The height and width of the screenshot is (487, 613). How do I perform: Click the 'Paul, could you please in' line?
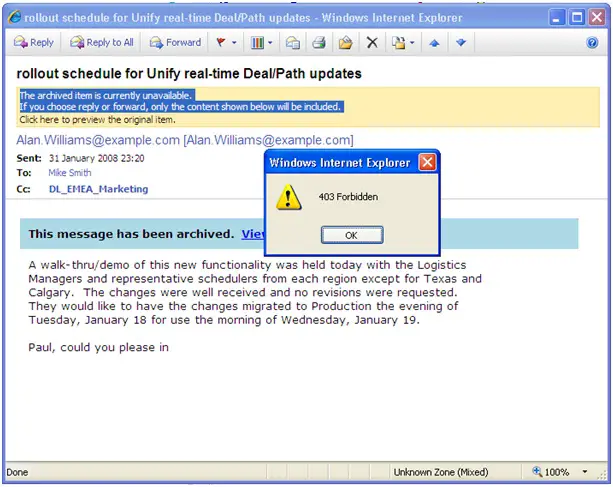coord(99,347)
